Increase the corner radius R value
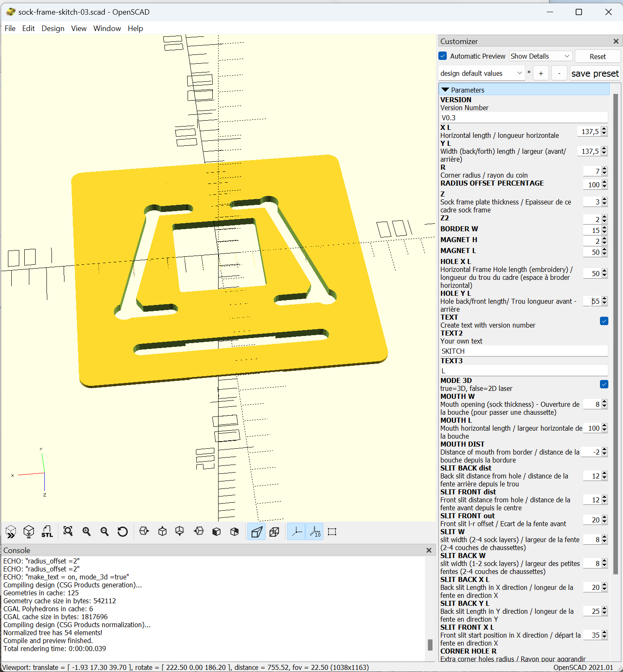Viewport: 623px width, 672px height. 604,169
